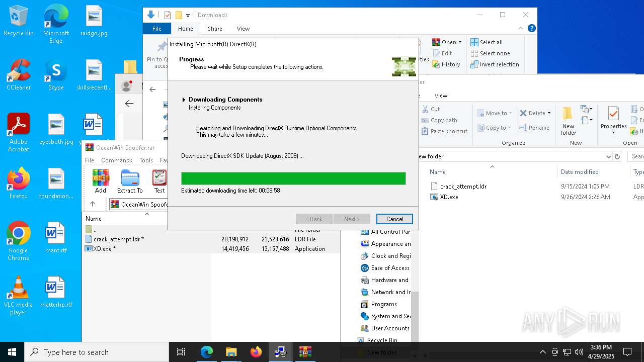This screenshot has height=362, width=644.
Task: Cancel the DirectX installation
Action: point(394,219)
